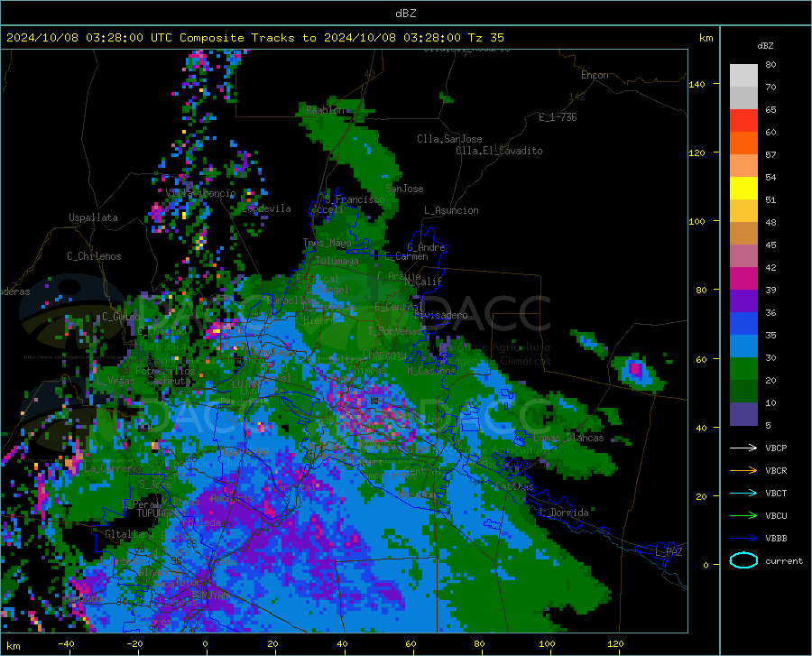Screen dimensions: 812x656
Task: Click the 100 tick on horizontal km axis
Action: tap(547, 644)
